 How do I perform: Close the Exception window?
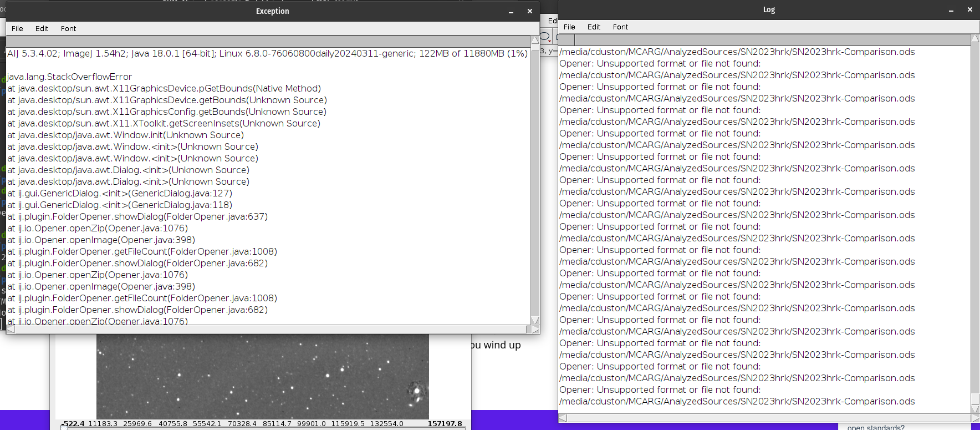coord(529,11)
